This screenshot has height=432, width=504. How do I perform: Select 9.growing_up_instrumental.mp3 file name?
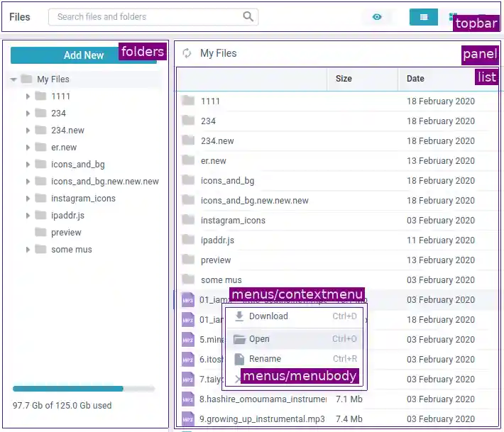pyautogui.click(x=262, y=419)
